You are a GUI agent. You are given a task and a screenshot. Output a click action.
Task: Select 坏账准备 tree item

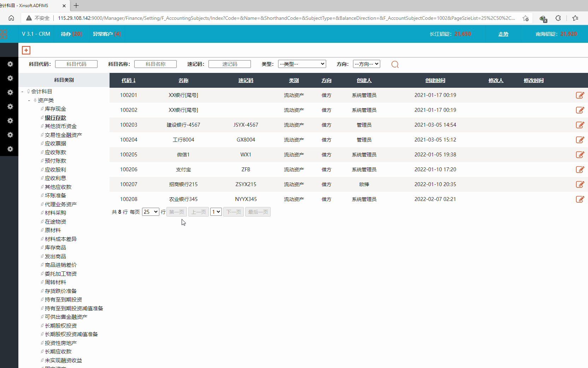[x=55, y=196]
